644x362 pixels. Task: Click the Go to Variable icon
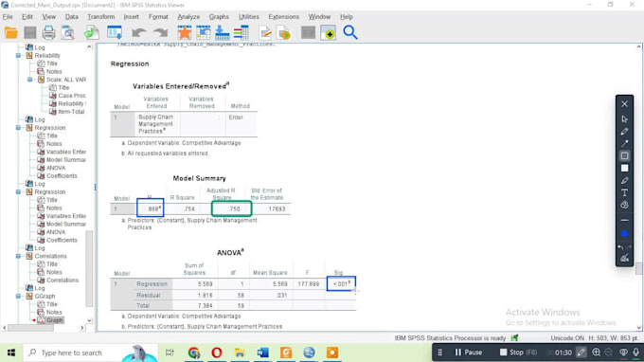pyautogui.click(x=223, y=32)
